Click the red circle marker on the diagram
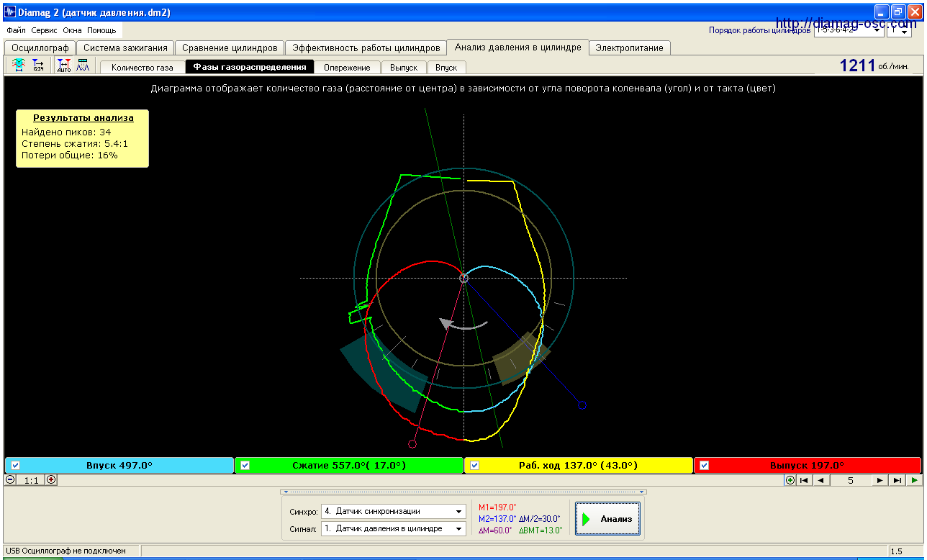 412,444
